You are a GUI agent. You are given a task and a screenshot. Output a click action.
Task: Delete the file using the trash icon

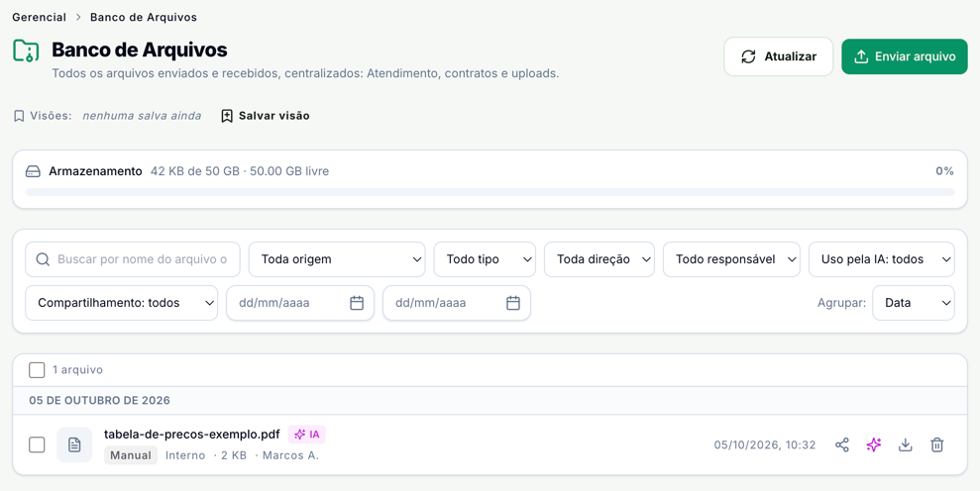click(936, 444)
